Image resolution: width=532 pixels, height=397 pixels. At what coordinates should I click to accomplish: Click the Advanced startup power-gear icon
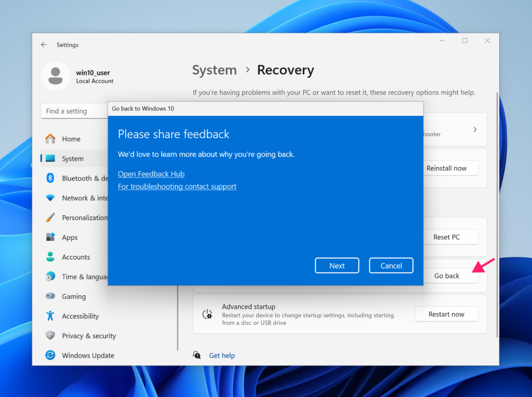(x=207, y=314)
